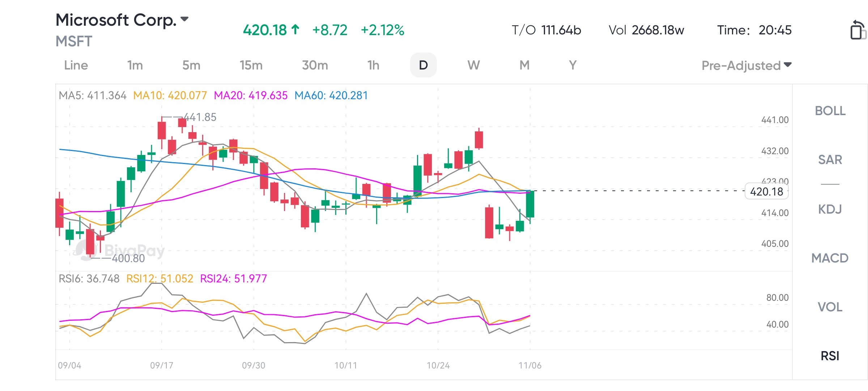Select the 15m timeframe

(x=251, y=65)
